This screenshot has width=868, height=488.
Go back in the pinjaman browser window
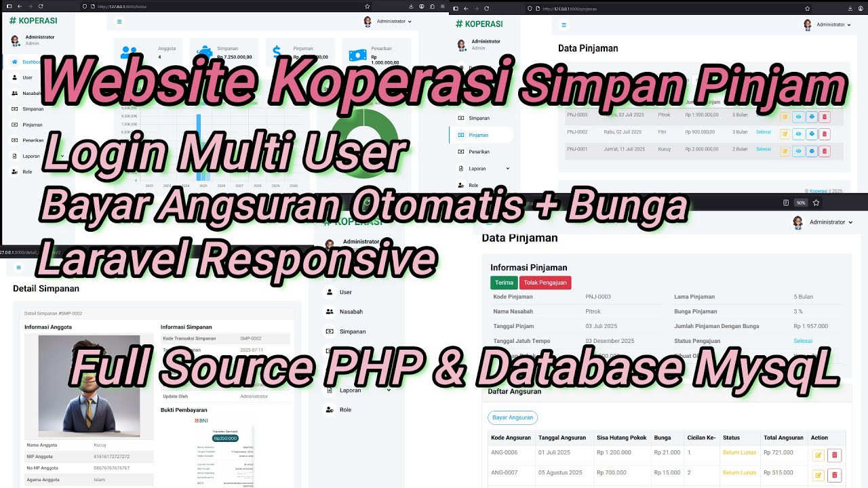(465, 8)
